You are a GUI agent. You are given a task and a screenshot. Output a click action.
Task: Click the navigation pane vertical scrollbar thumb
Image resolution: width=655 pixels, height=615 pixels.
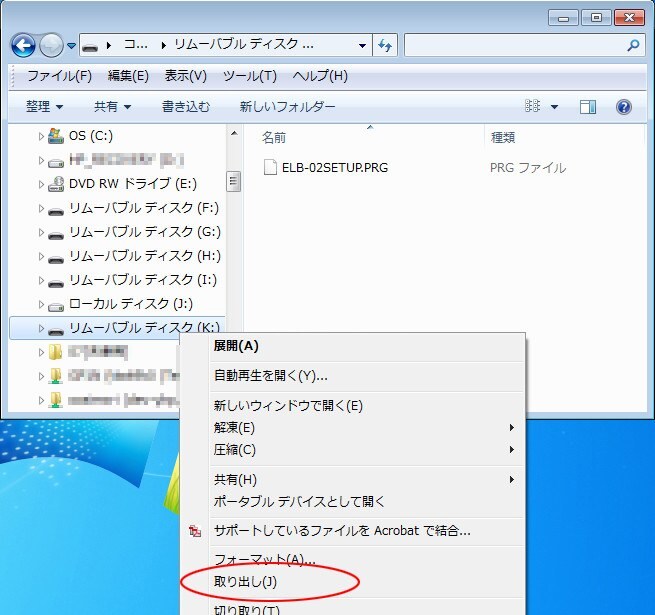234,182
